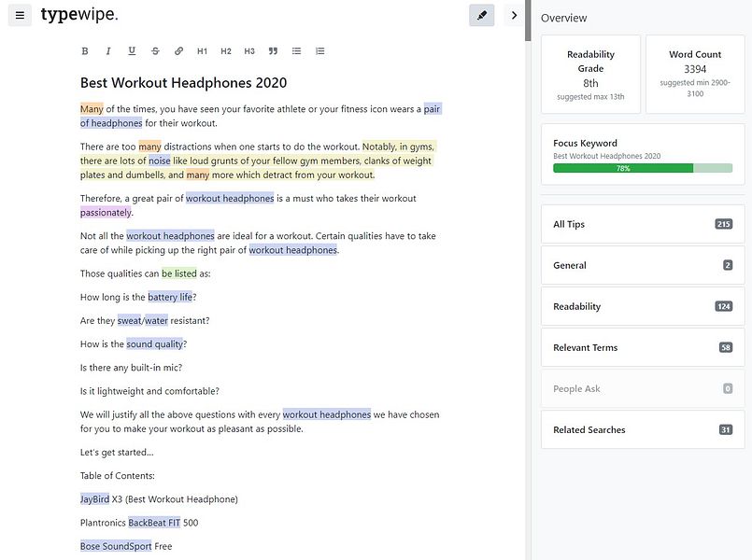
Task: Open the All Tips section
Action: point(643,224)
